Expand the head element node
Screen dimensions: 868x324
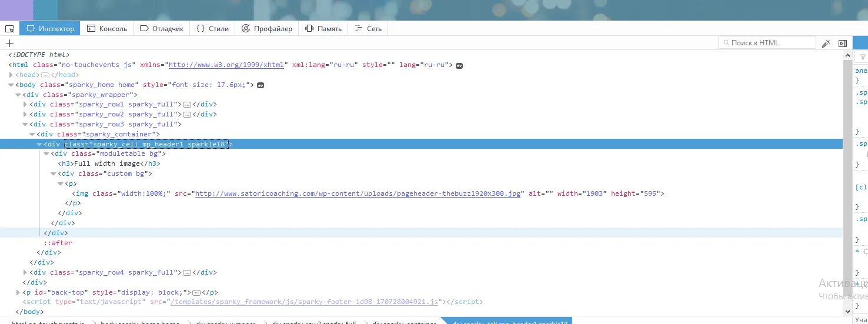[11, 75]
